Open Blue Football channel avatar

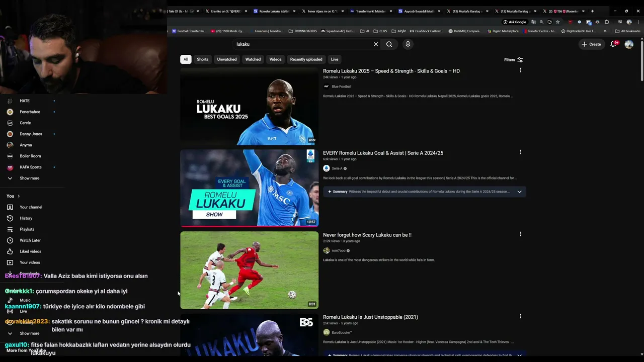(x=326, y=86)
